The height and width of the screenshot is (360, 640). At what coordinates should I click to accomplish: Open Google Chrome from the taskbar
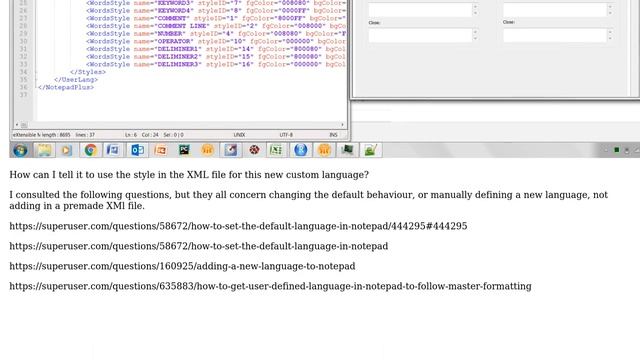click(90, 150)
